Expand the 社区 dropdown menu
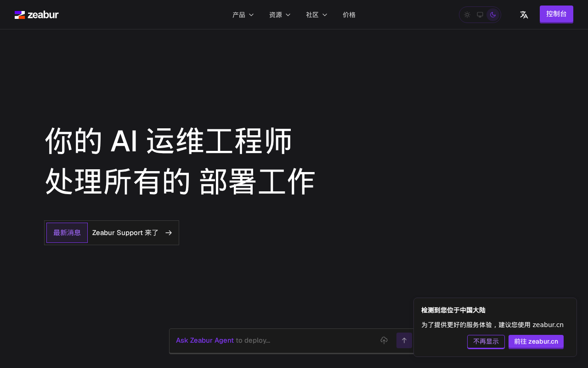Screen dimensions: 588x368 (x=317, y=15)
